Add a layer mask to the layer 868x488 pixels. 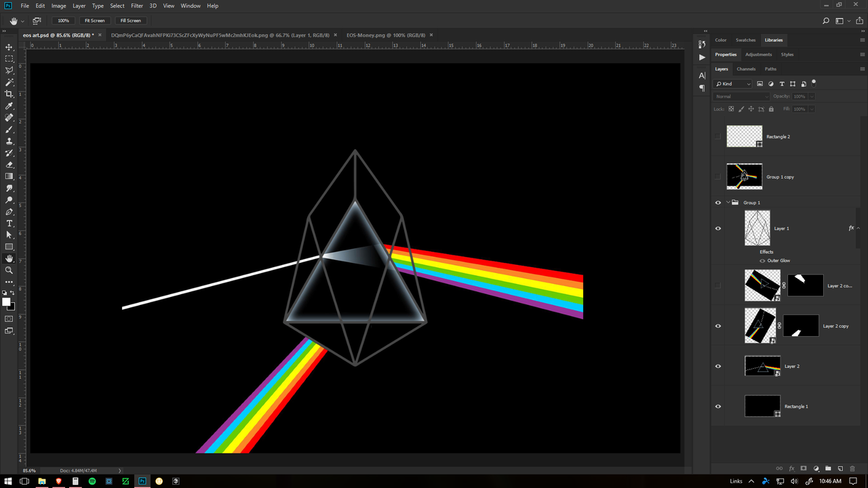coord(804,468)
